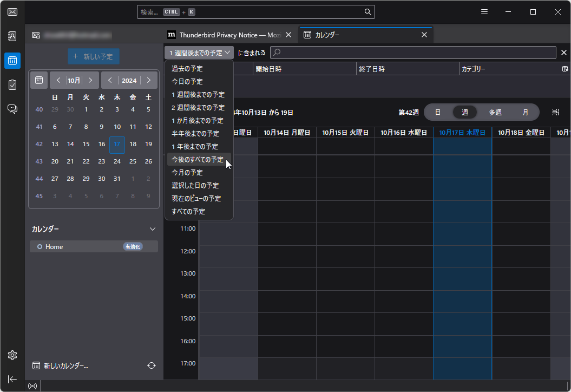571x392 pixels.
Task: Sort events by 終了日時 column
Action: tap(408, 69)
